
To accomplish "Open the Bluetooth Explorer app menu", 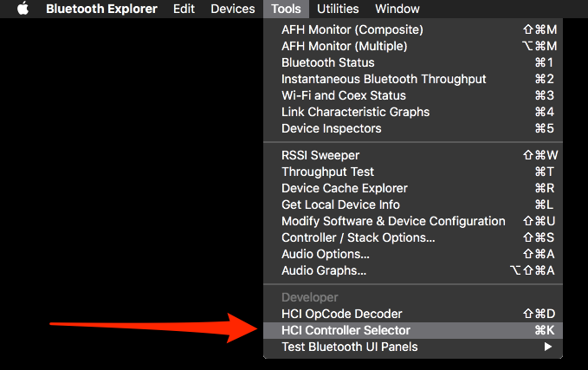I will coord(101,9).
